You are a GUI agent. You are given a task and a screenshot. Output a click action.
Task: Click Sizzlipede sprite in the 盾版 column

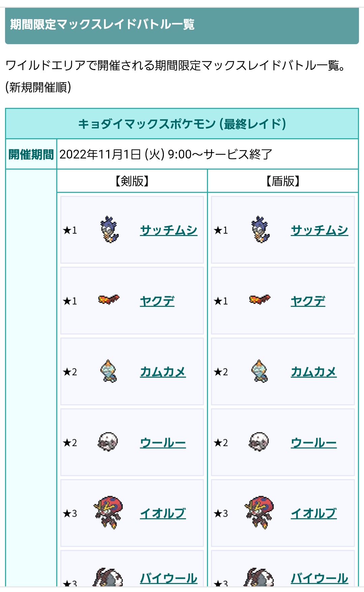pos(260,299)
